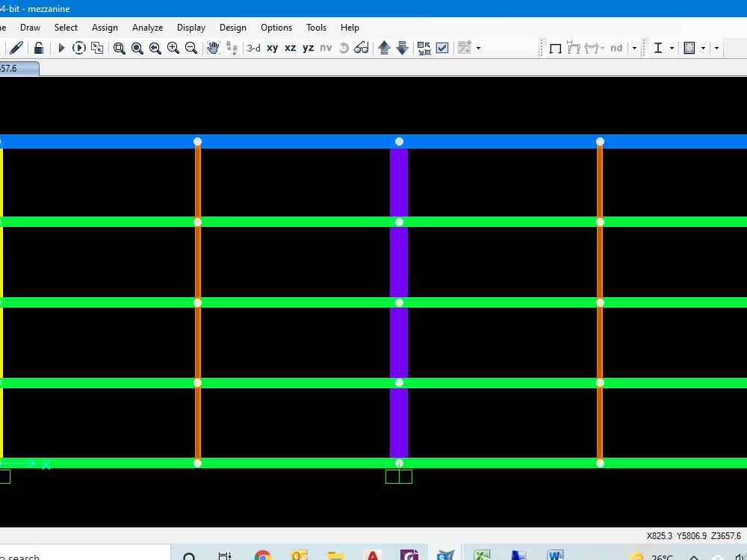Restore the full model view
Screen dimensions: 747x560
(137, 48)
